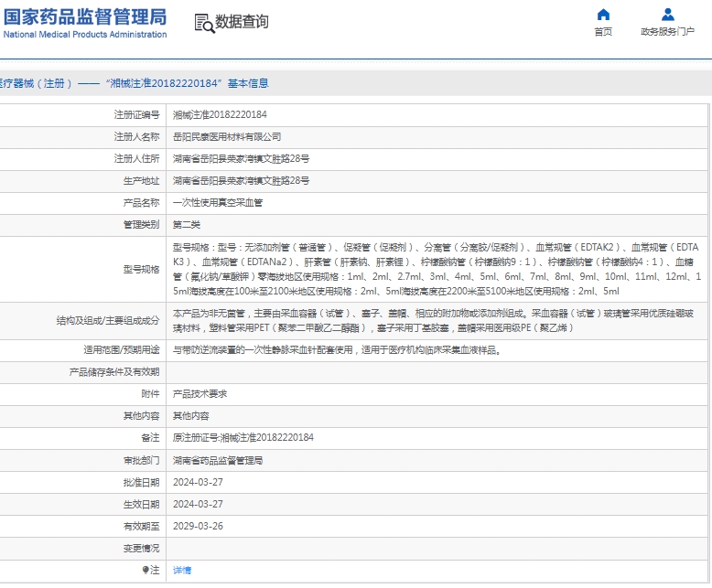Select product name 一次性使用真空采血管

click(x=218, y=203)
